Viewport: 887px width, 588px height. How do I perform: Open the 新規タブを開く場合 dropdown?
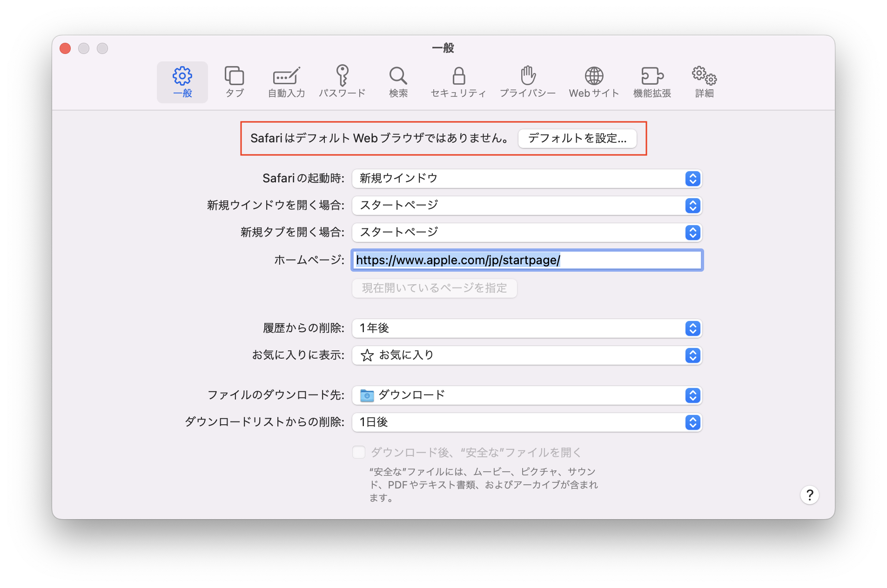[527, 233]
